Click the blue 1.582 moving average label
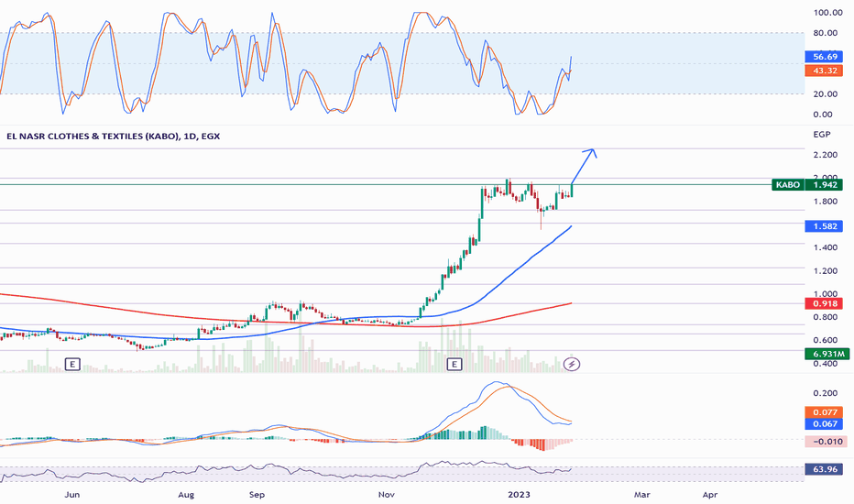The width and height of the screenshot is (854, 504). [825, 226]
